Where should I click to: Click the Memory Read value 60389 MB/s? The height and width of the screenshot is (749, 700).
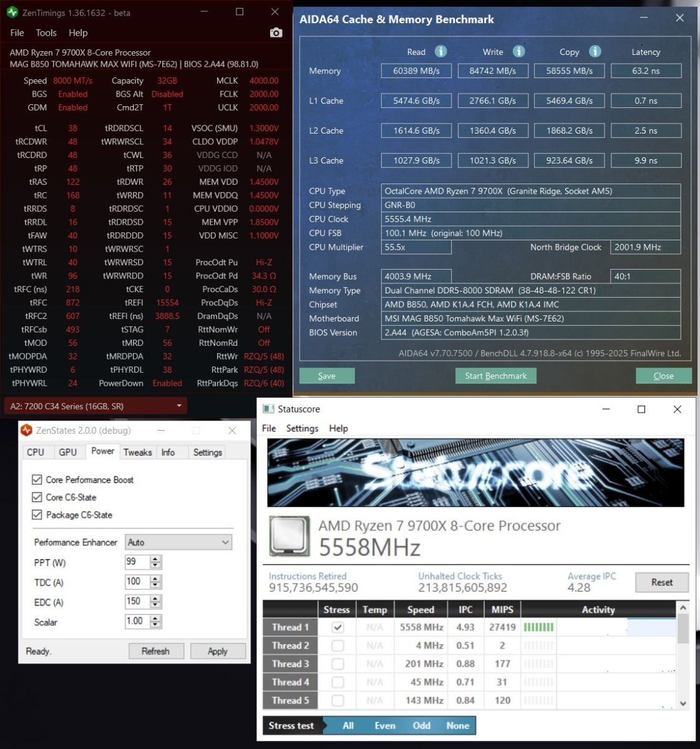point(416,71)
